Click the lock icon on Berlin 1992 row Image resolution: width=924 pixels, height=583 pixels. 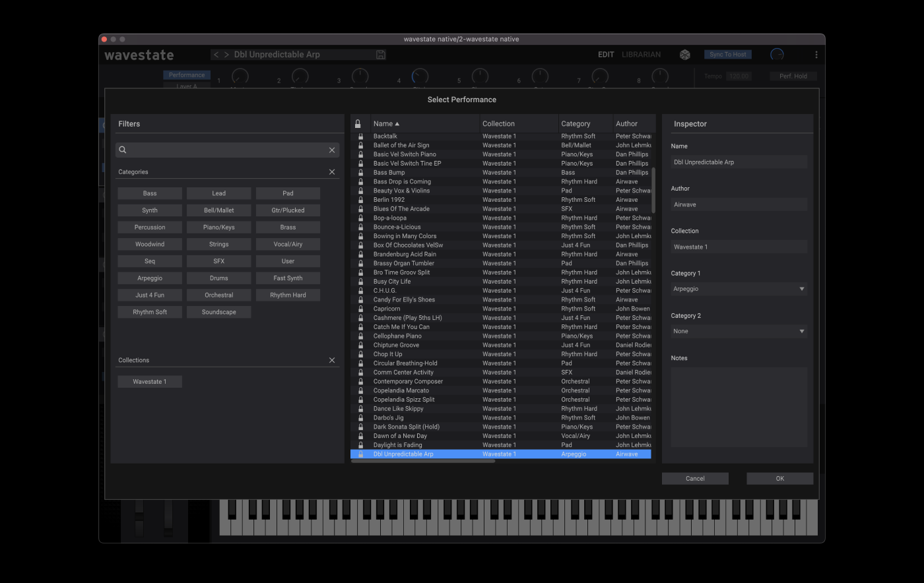pos(360,200)
